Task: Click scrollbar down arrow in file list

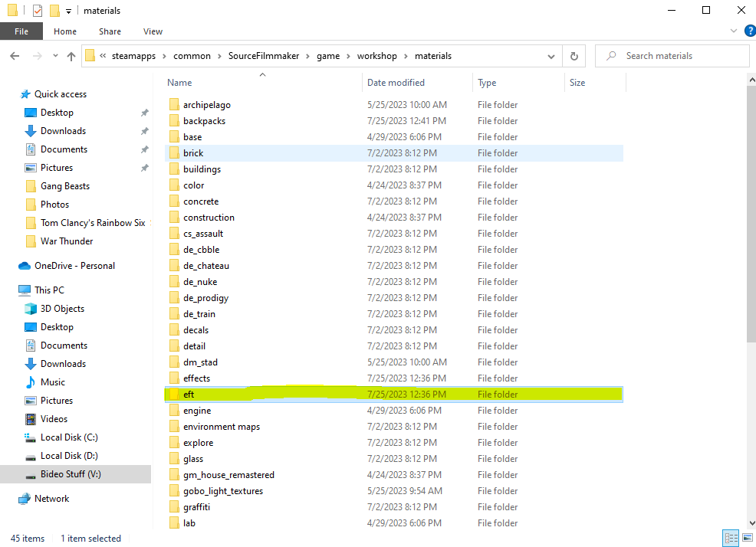Action: (751, 523)
